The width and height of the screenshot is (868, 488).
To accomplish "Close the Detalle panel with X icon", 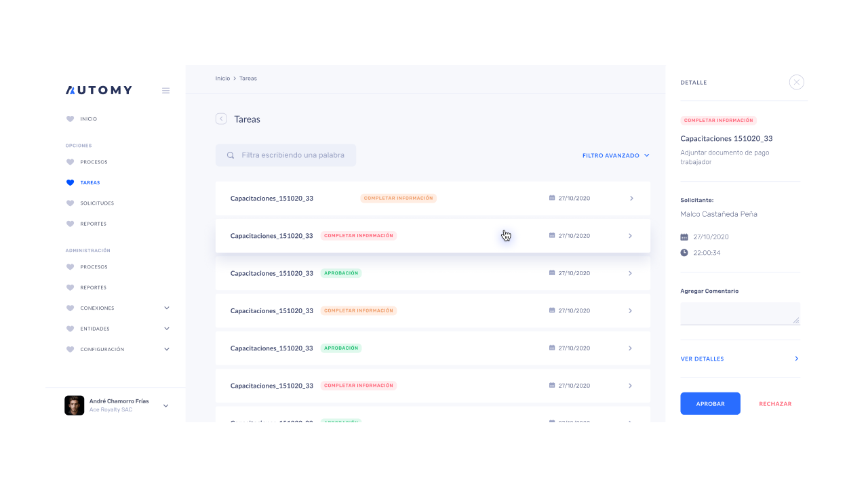I will pos(797,83).
